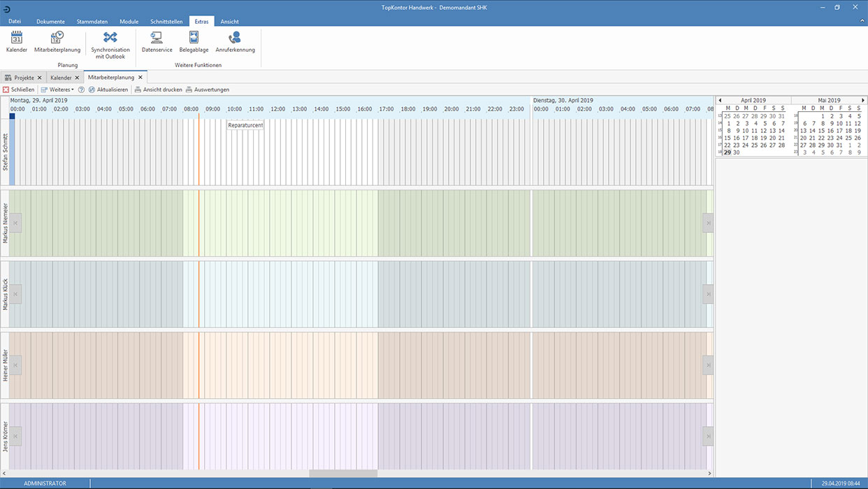Viewport: 868px width, 489px height.
Task: Click the timeline scrollbar left arrow
Action: (x=4, y=474)
